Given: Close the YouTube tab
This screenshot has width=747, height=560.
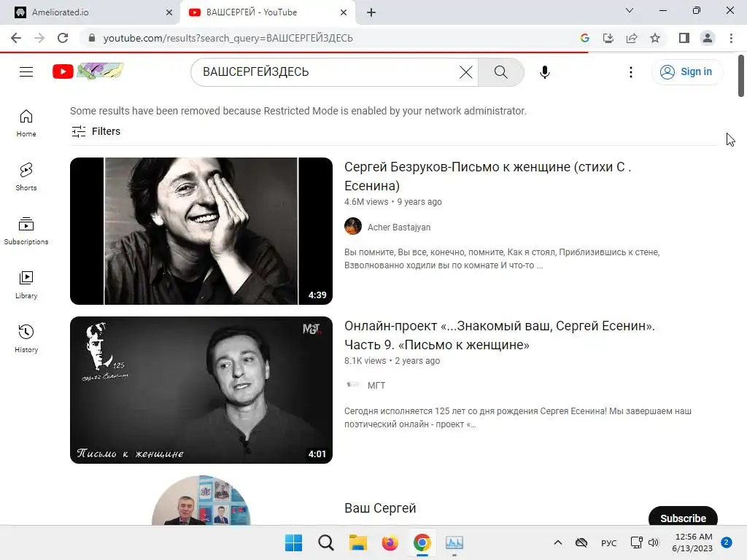Looking at the screenshot, I should click(x=344, y=12).
